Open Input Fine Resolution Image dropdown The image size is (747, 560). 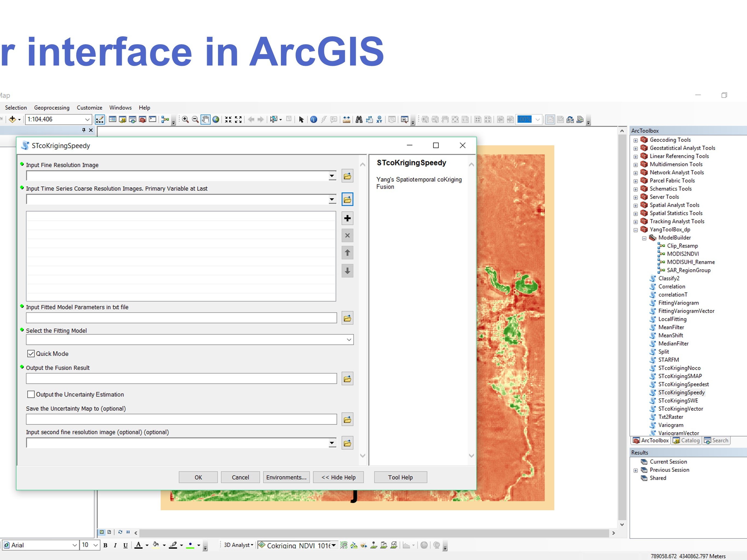(x=332, y=176)
